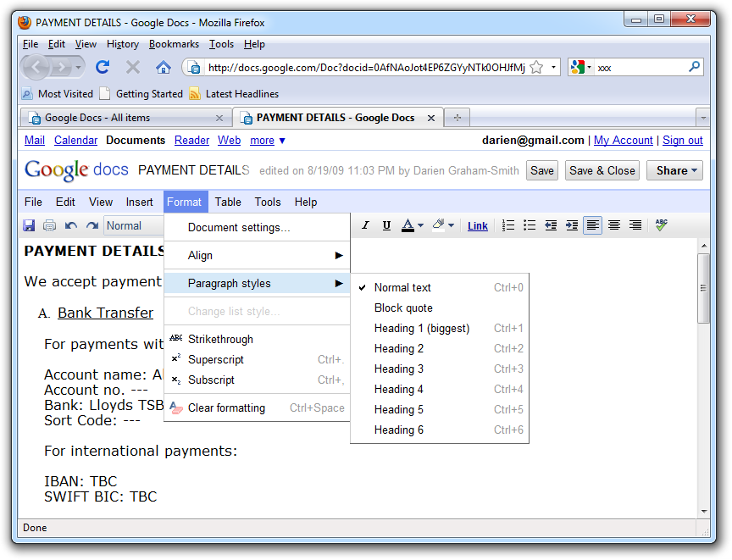Increase indent of the paragraph

click(572, 225)
